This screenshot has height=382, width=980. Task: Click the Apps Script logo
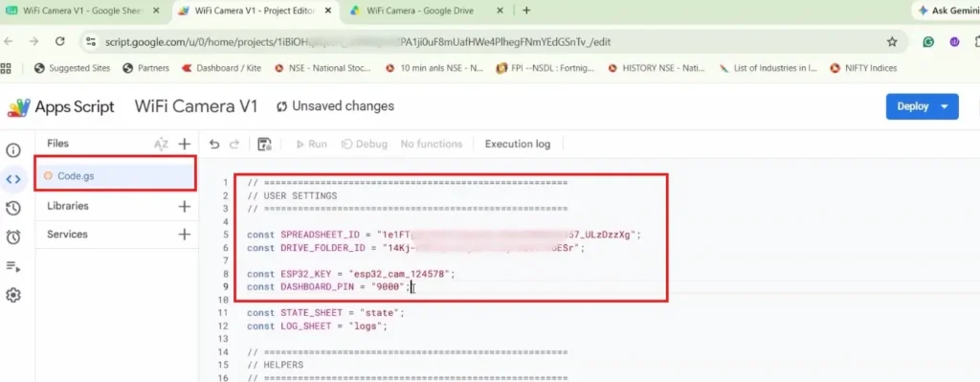coord(60,107)
